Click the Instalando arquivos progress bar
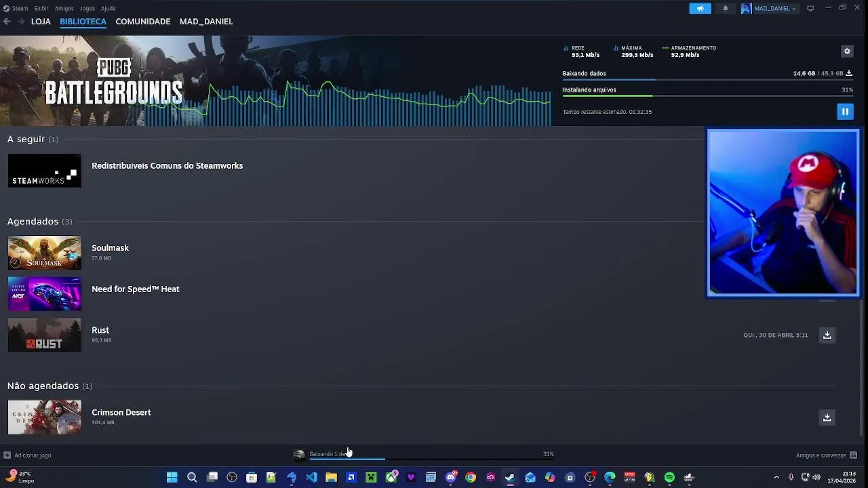This screenshot has height=488, width=868. (x=707, y=96)
